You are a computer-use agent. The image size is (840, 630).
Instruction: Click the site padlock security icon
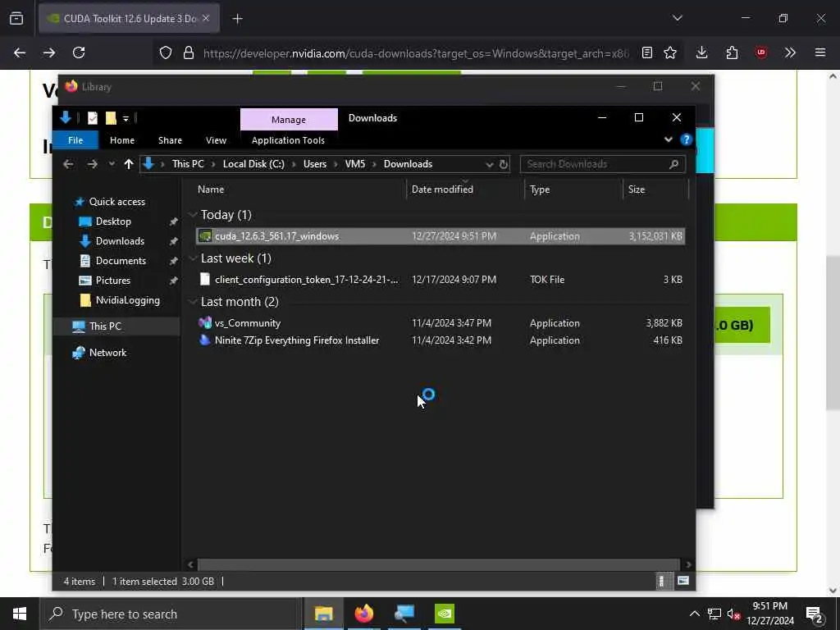click(188, 52)
